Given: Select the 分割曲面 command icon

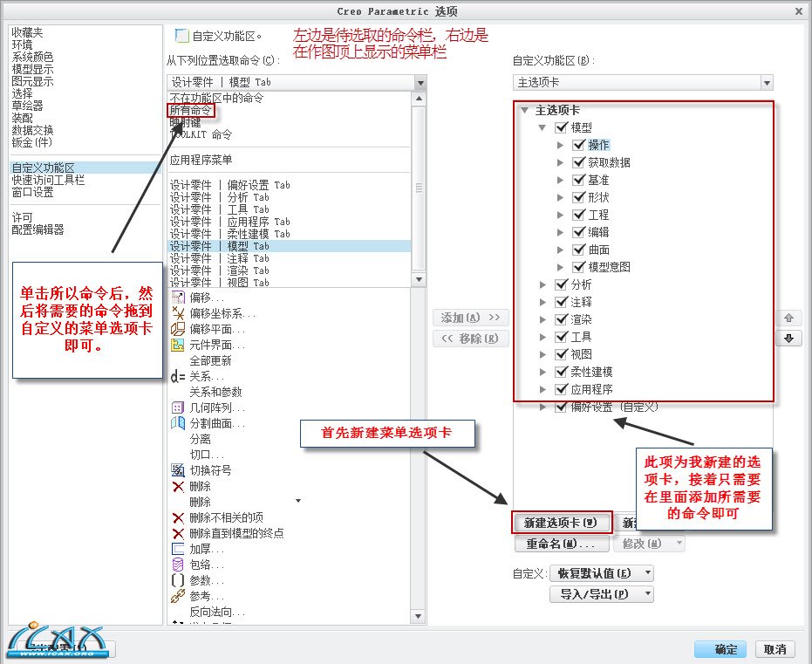Looking at the screenshot, I should coord(178,423).
